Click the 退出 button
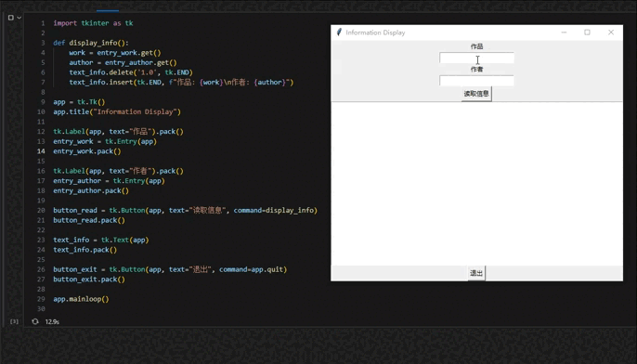The height and width of the screenshot is (364, 637). click(476, 273)
